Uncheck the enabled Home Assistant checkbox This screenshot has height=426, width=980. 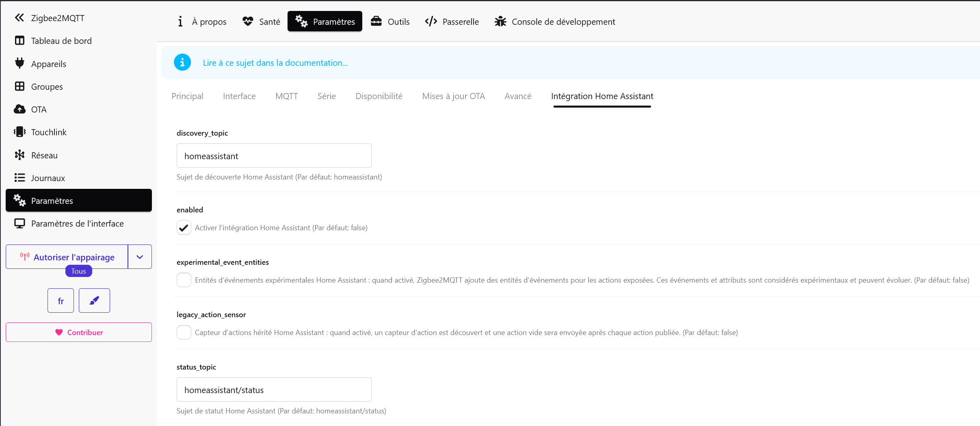coord(184,228)
